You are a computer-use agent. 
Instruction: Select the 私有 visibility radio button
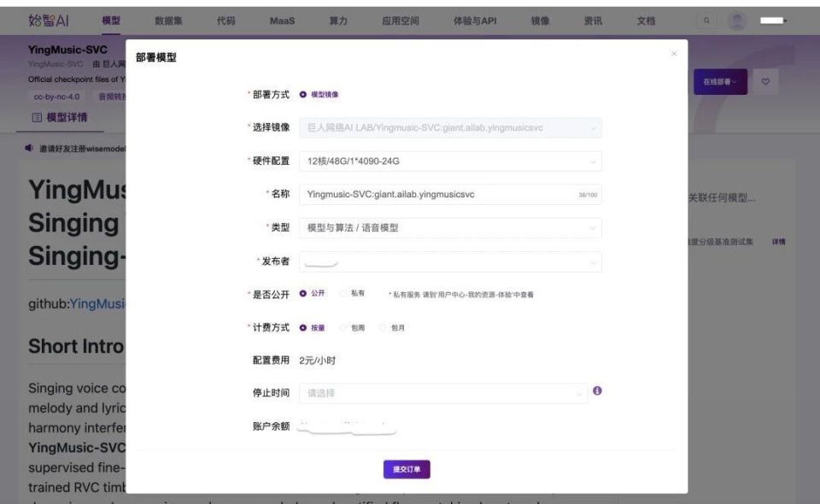point(342,293)
